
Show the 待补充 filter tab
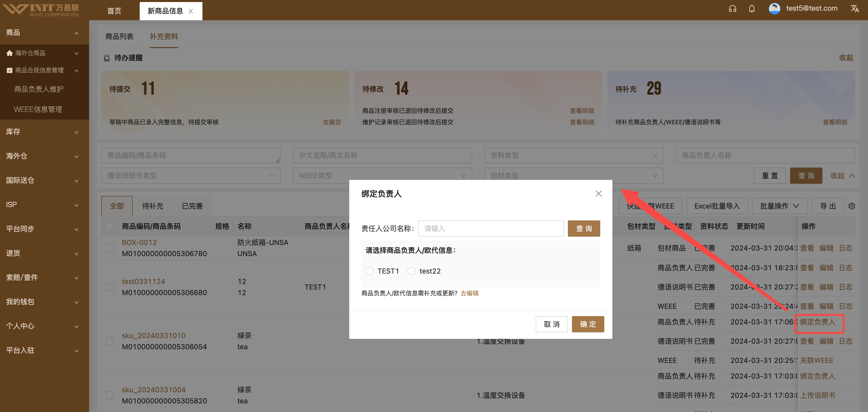pos(153,206)
